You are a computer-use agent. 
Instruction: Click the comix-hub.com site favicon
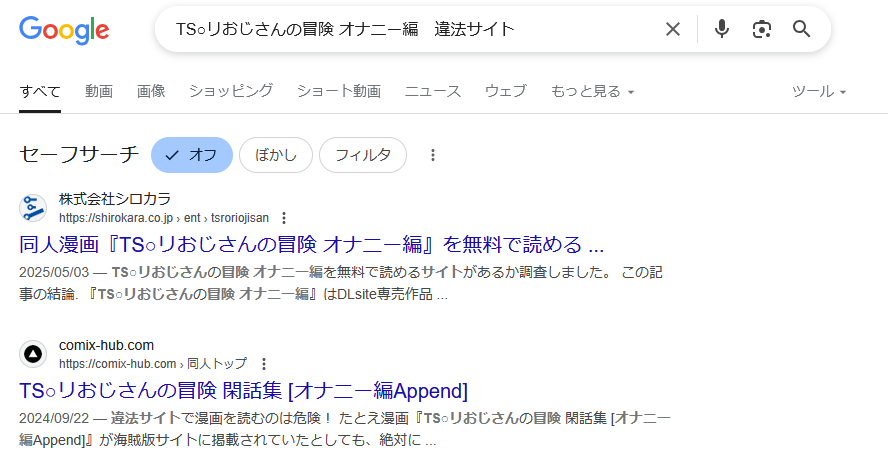[33, 354]
